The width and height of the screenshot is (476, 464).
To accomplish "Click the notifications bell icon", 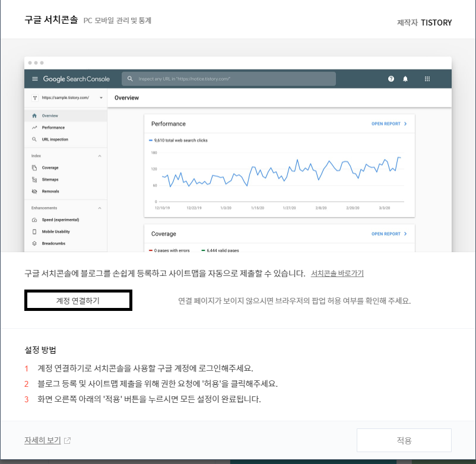I will tap(405, 79).
